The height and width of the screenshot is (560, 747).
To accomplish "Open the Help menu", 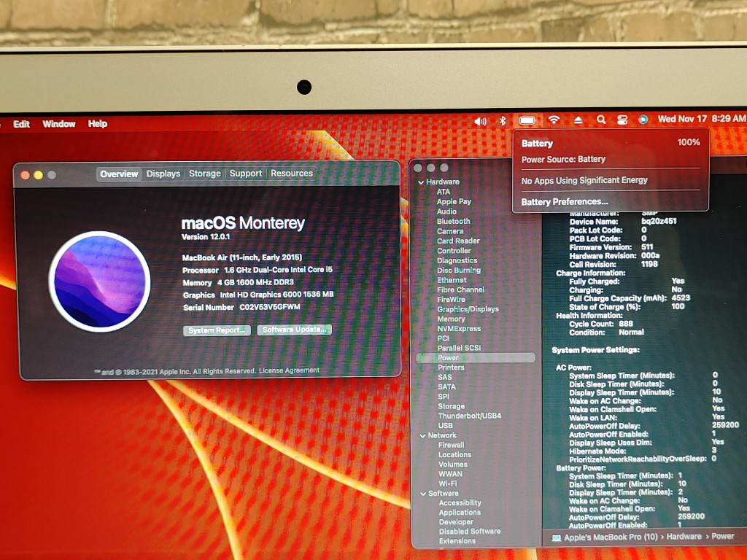I will click(97, 124).
